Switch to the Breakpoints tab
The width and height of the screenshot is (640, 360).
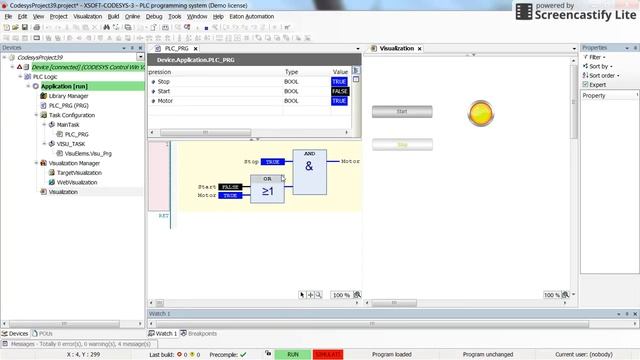(x=199, y=333)
